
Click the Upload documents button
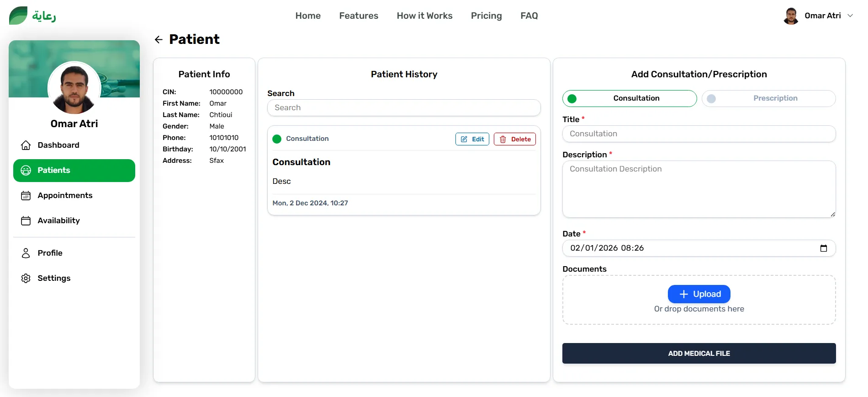point(699,294)
